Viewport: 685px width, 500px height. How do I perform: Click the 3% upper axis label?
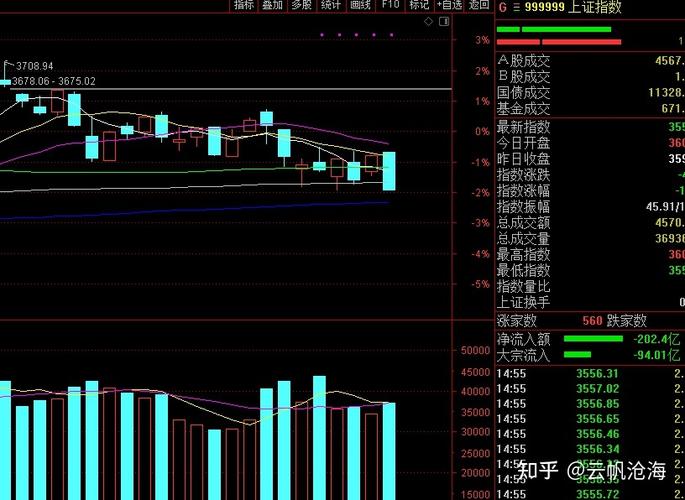pyautogui.click(x=482, y=40)
